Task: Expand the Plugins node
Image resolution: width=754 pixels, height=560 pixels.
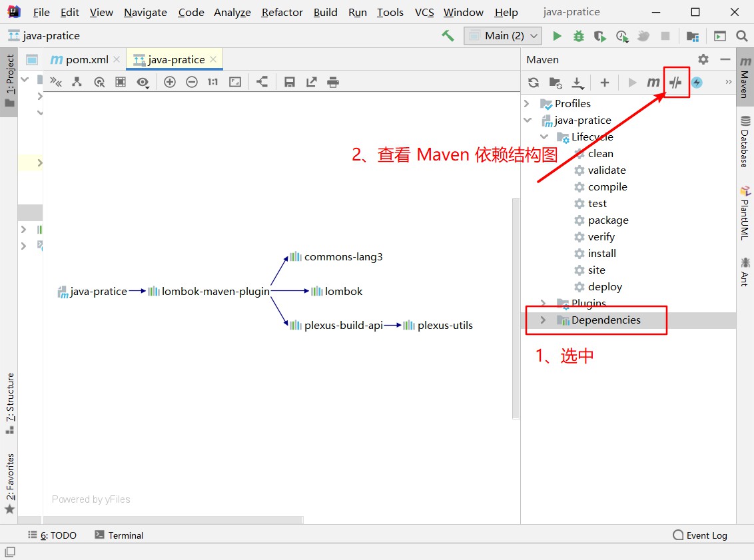Action: tap(544, 303)
